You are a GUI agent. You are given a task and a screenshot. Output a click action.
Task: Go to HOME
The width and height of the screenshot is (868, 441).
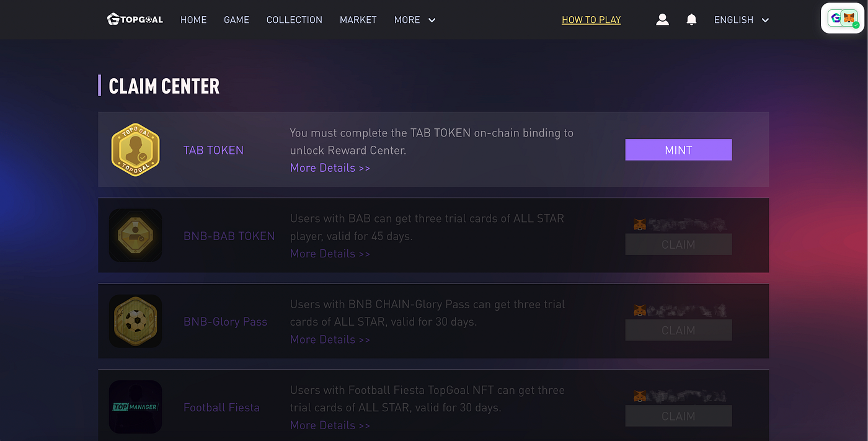coord(193,20)
